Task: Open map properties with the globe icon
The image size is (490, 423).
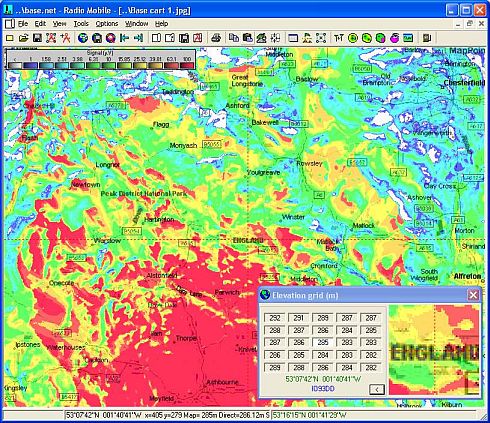Action: (83, 38)
